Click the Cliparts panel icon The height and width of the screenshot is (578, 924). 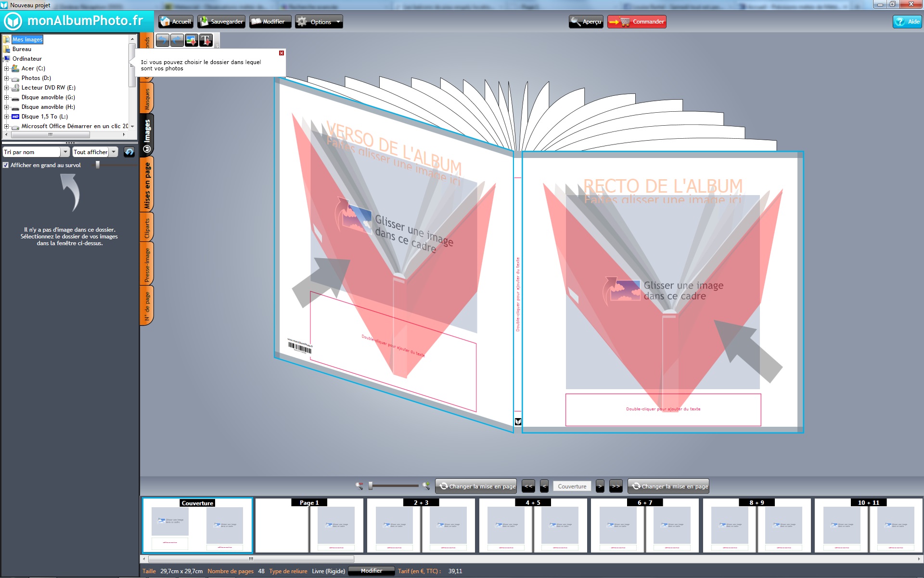pyautogui.click(x=147, y=232)
